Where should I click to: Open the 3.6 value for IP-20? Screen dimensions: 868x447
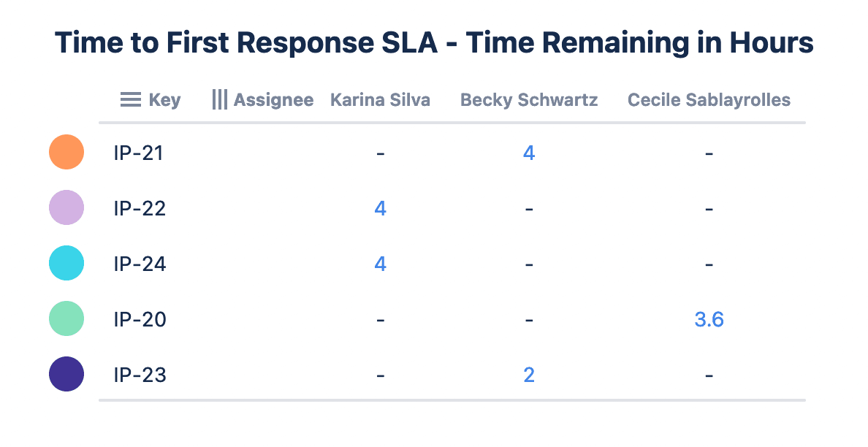coord(709,320)
